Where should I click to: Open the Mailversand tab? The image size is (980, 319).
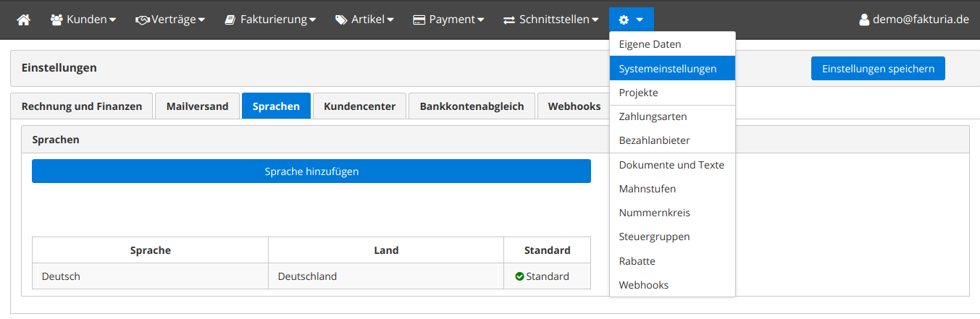point(197,106)
